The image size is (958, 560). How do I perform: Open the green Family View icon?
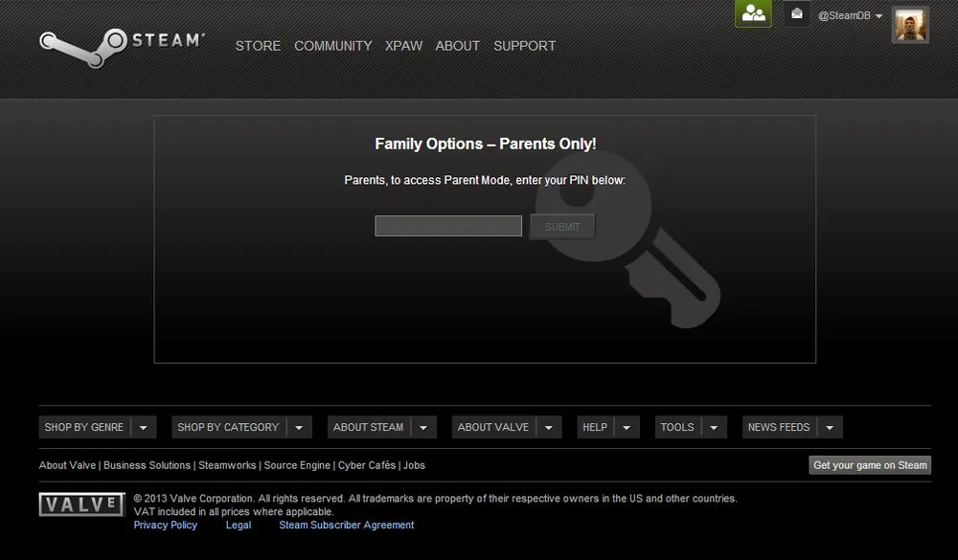click(x=753, y=13)
